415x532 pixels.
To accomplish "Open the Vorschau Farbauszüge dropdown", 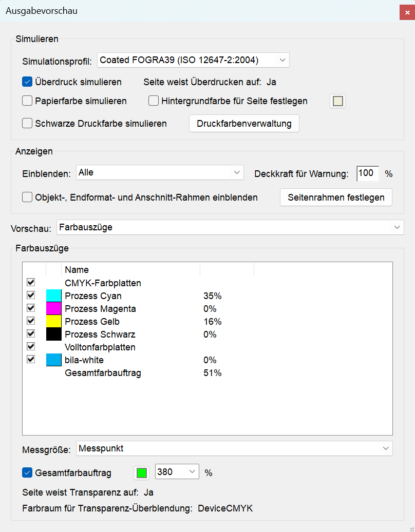I will (229, 227).
